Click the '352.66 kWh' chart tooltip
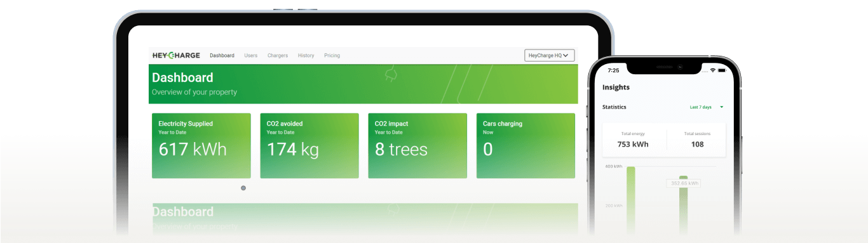 (x=683, y=183)
